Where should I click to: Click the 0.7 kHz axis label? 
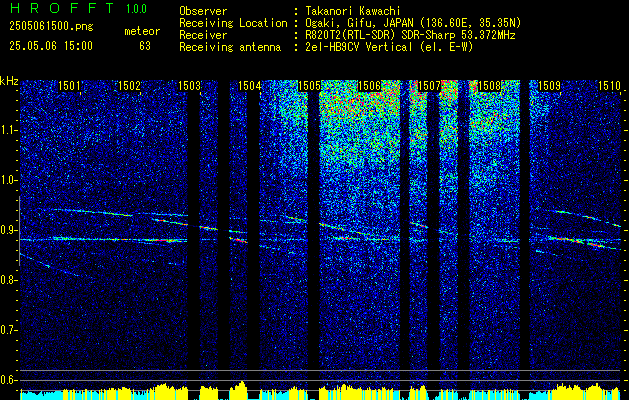(8, 330)
